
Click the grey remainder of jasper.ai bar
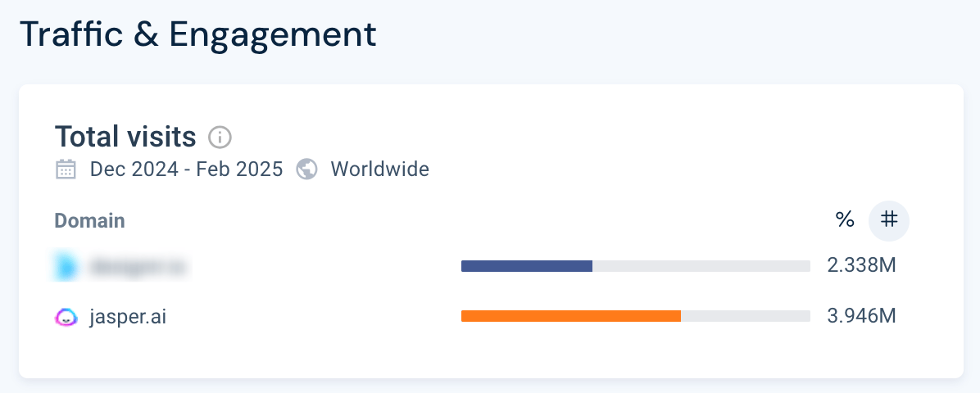pyautogui.click(x=746, y=316)
